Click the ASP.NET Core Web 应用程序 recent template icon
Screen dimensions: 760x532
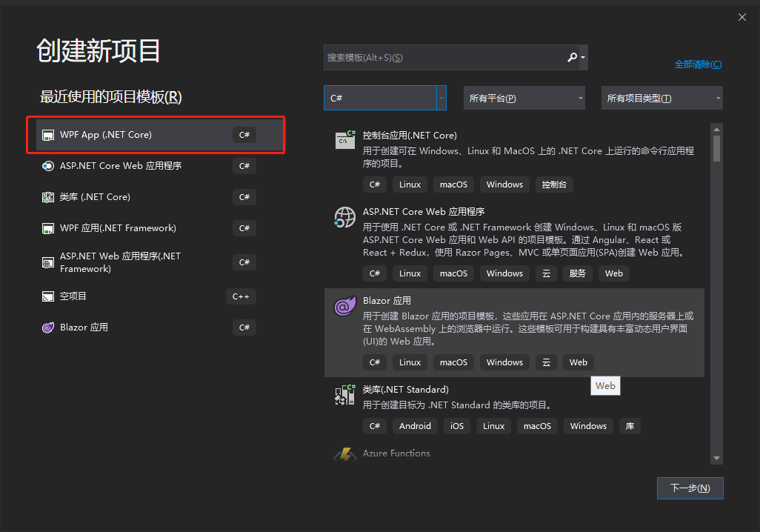pyautogui.click(x=48, y=166)
